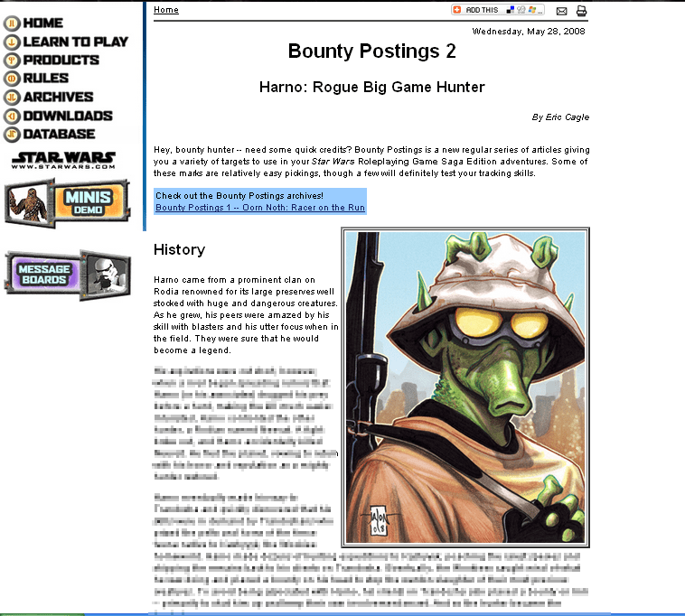Click the round bullet icon beside RULES
This screenshot has height=616, width=685.
tap(12, 79)
